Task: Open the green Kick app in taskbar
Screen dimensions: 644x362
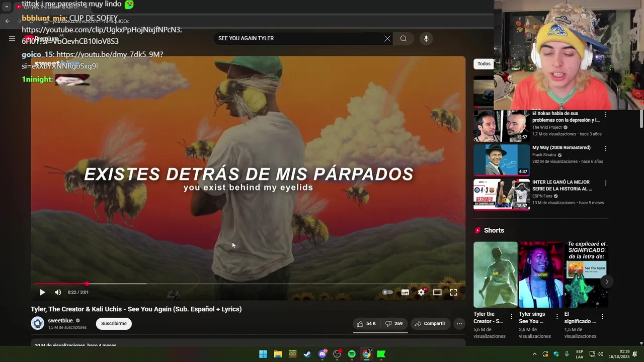Action: pyautogui.click(x=381, y=354)
